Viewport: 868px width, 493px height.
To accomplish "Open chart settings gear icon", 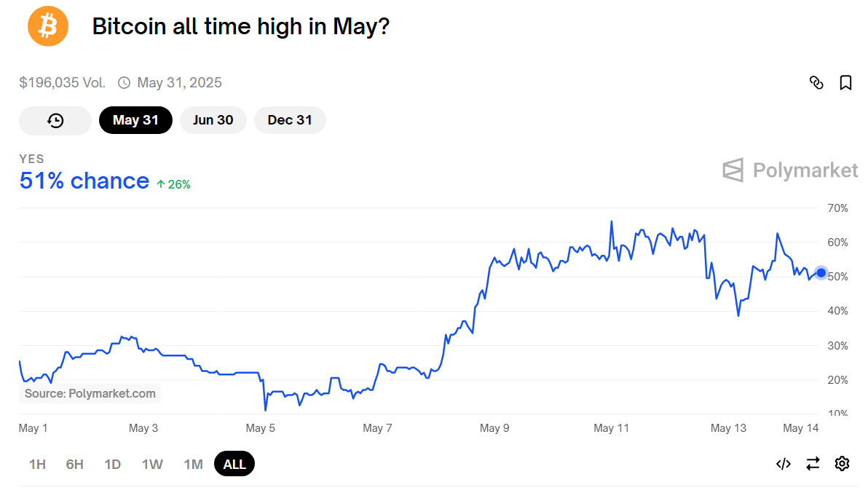I will (x=842, y=464).
